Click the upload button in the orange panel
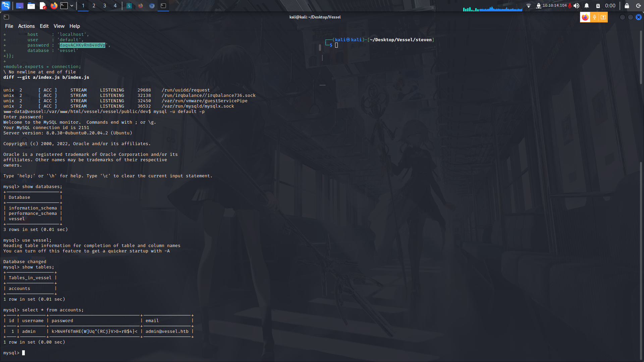This screenshot has width=644, height=362. point(602,17)
